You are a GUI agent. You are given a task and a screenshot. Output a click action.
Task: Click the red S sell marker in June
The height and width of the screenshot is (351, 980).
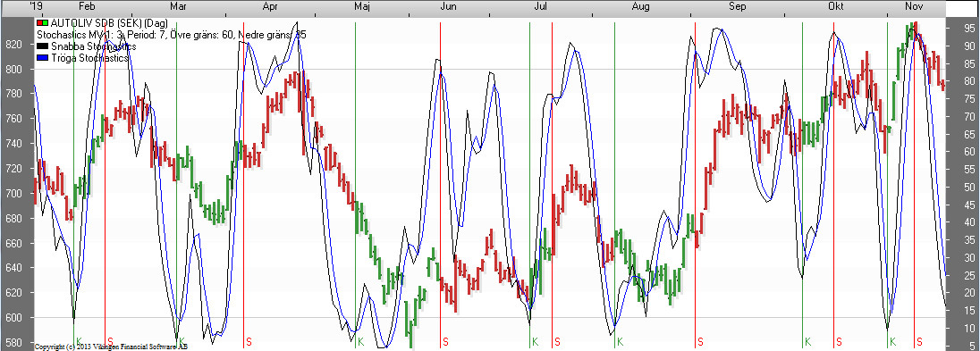(x=445, y=341)
